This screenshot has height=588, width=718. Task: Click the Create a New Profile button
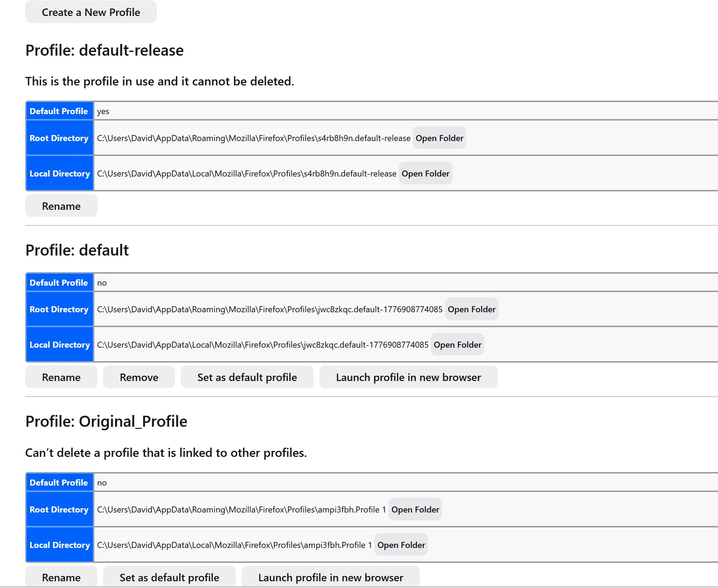[x=91, y=12]
